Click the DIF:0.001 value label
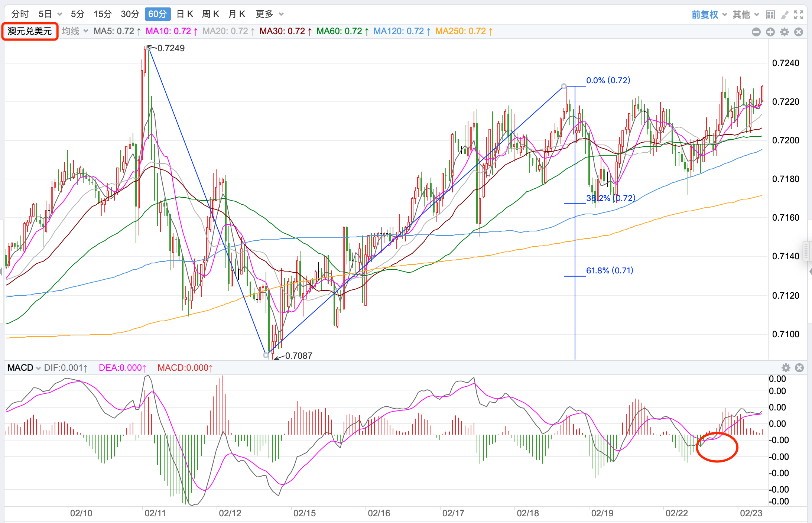This screenshot has width=812, height=523. click(x=66, y=368)
